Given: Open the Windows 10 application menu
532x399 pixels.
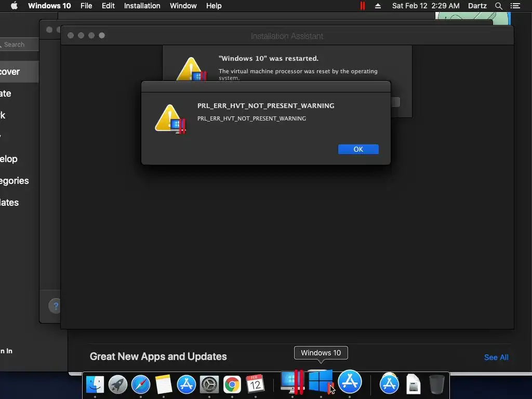Looking at the screenshot, I should (49, 6).
